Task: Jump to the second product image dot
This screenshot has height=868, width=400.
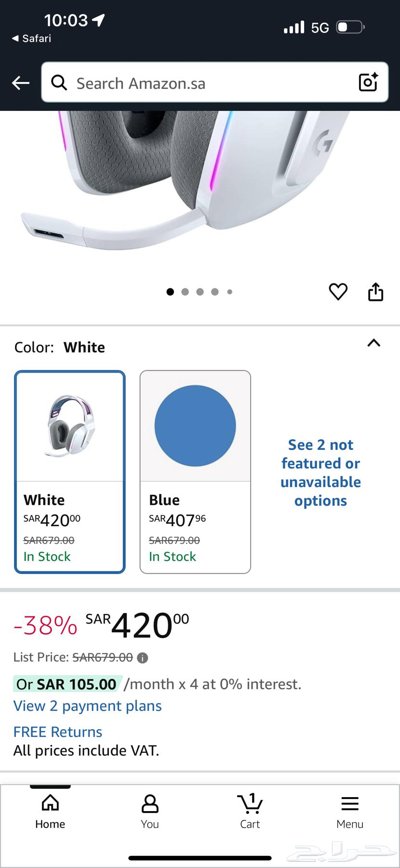Action: 185,292
